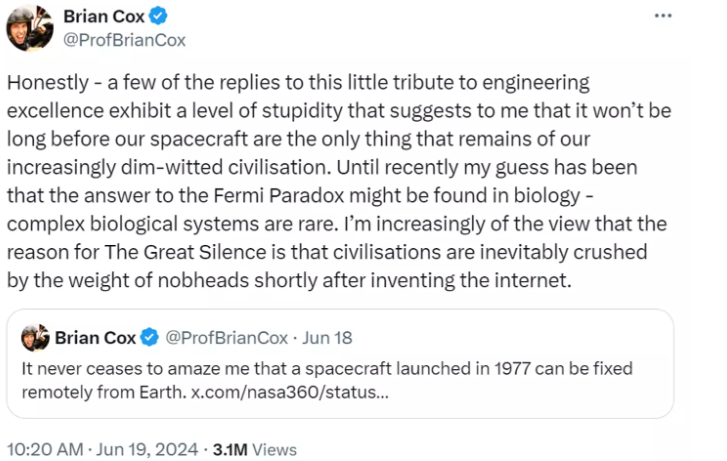This screenshot has height=461, width=727.
Task: Click the verified badge in the quoted tweet
Action: 149,338
